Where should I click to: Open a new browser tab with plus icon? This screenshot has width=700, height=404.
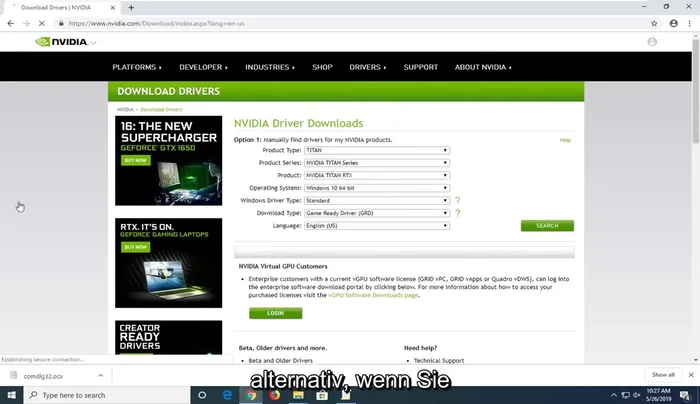(130, 7)
